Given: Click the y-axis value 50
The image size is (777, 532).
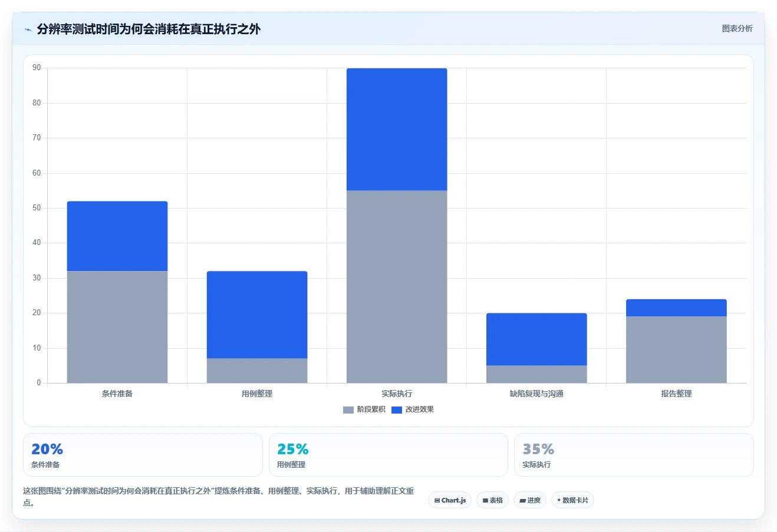Looking at the screenshot, I should pos(37,208).
